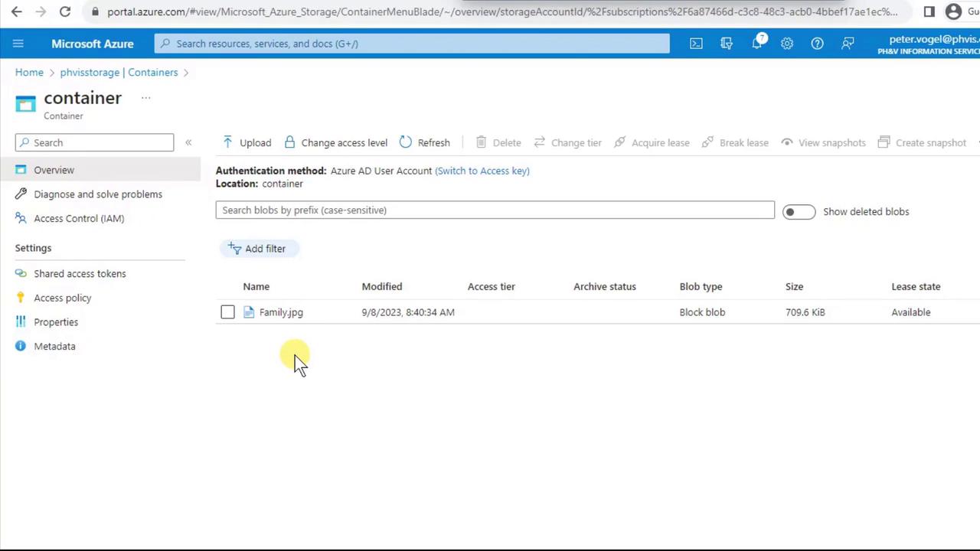This screenshot has height=551, width=980.
Task: Reload the page with browser refresh
Action: 65,11
